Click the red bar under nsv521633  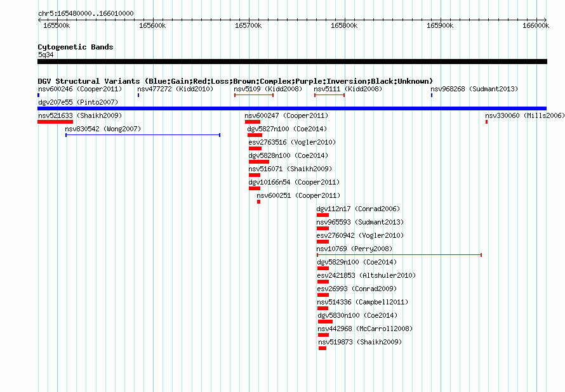click(55, 122)
